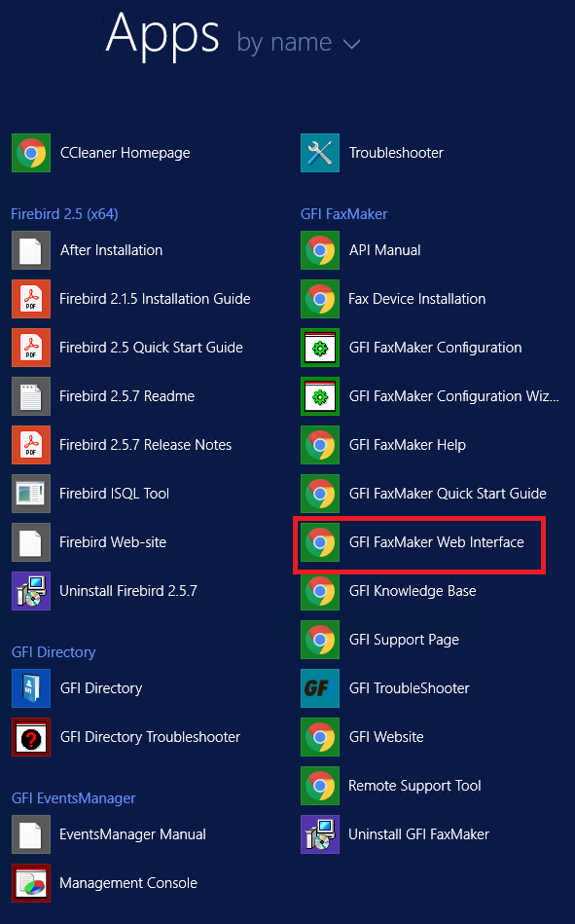Open Firebird 2.1.5 Installation Guide PDF icon
This screenshot has width=575, height=924.
pos(30,299)
